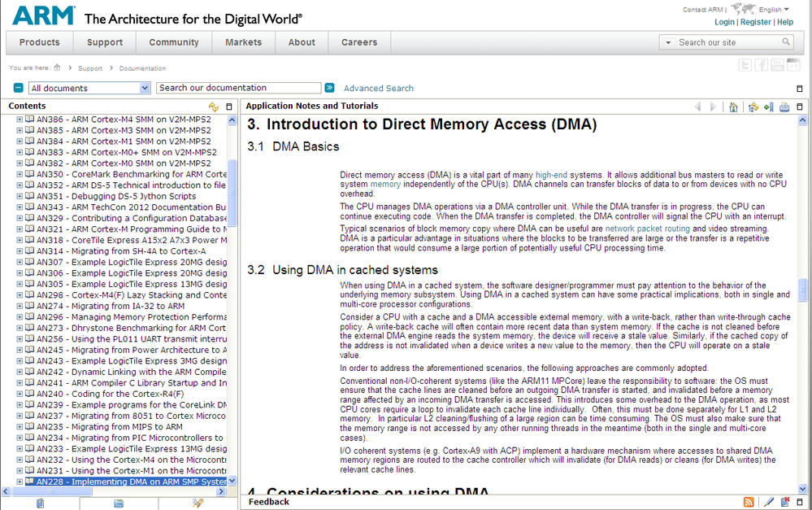812x510 pixels.
Task: Click the search magnifier in site search box
Action: pyautogui.click(x=786, y=41)
